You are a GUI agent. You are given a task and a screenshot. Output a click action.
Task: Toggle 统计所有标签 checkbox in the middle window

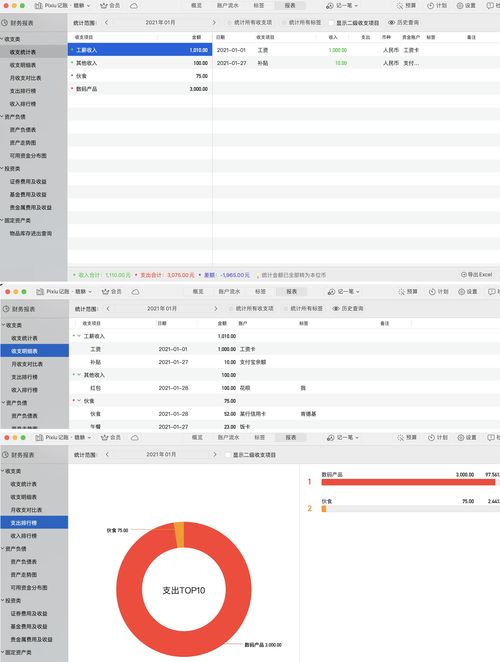pos(286,309)
